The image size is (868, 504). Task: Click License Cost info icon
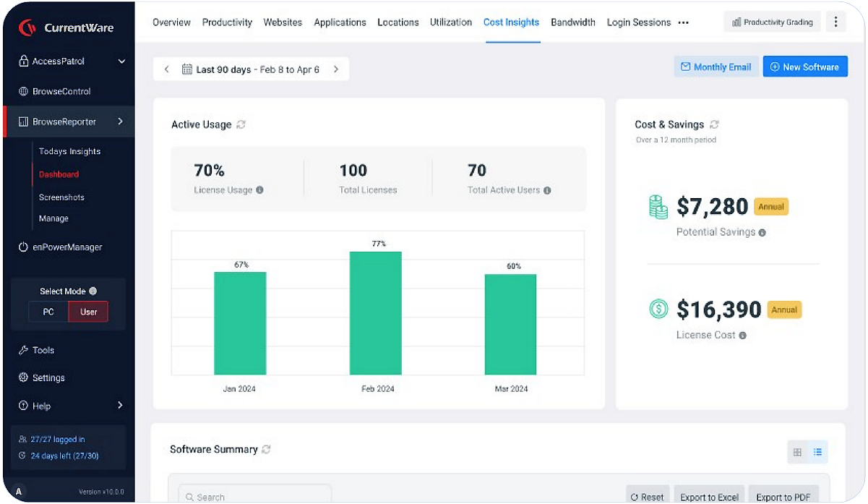(x=742, y=336)
